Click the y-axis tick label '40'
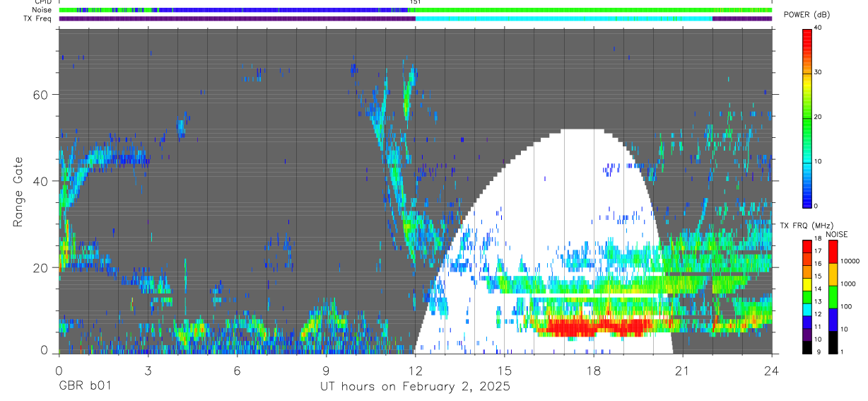868x401 pixels. [42, 181]
